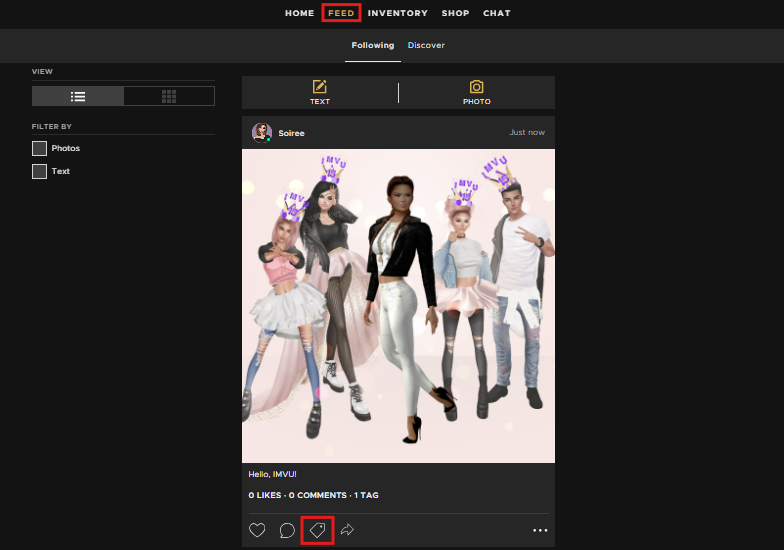Select the Following tab
784x550 pixels.
tap(372, 45)
